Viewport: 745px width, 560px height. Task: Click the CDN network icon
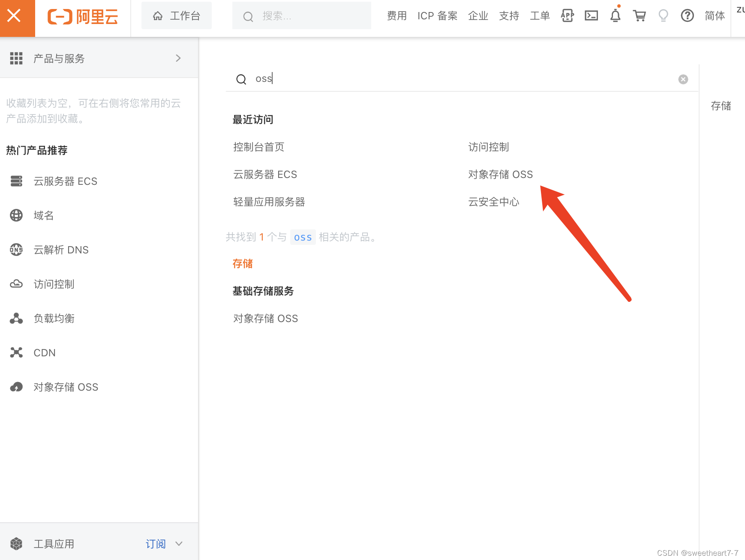click(x=16, y=352)
